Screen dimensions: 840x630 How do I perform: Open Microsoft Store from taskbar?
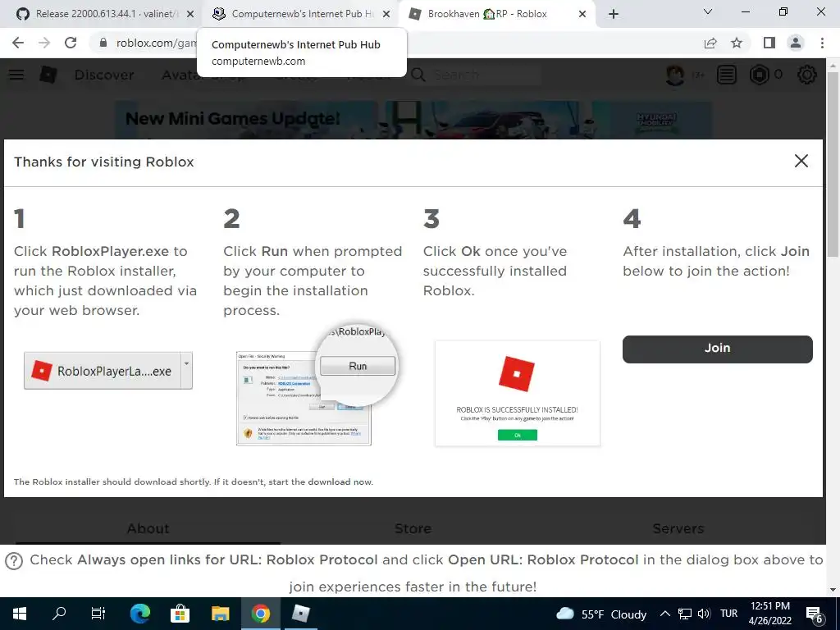tap(180, 614)
